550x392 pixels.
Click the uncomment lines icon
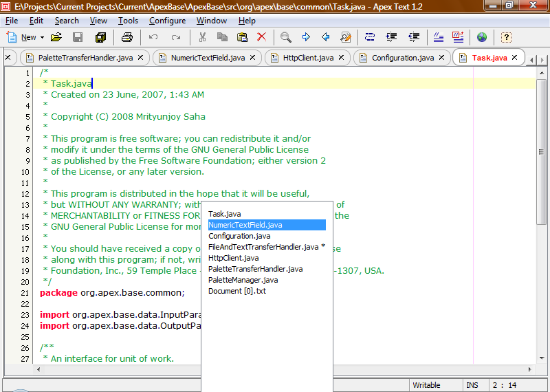tap(458, 37)
